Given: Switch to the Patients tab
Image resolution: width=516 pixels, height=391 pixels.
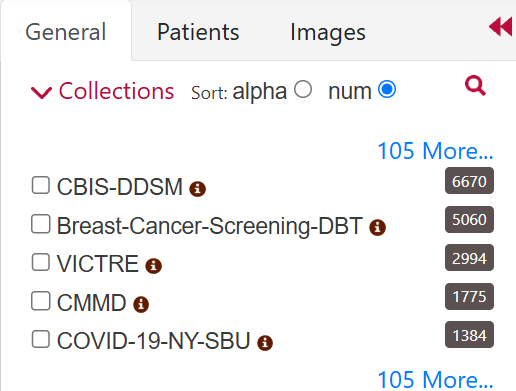Looking at the screenshot, I should 198,32.
